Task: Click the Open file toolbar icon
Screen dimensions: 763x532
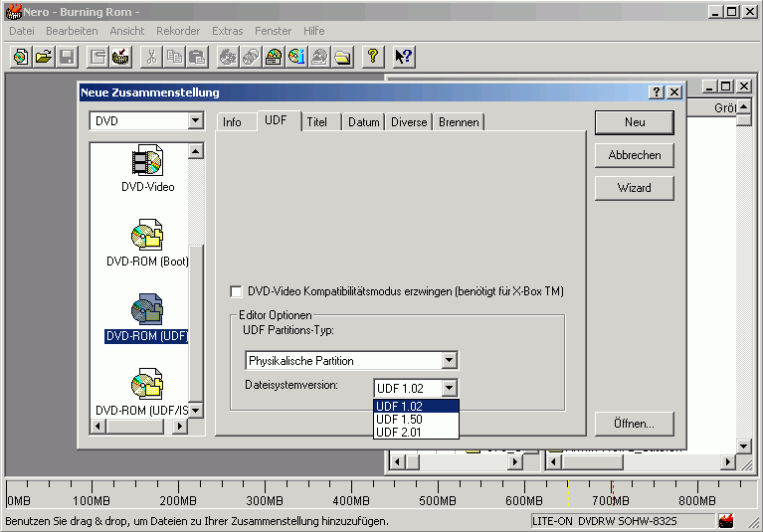Action: coord(44,57)
